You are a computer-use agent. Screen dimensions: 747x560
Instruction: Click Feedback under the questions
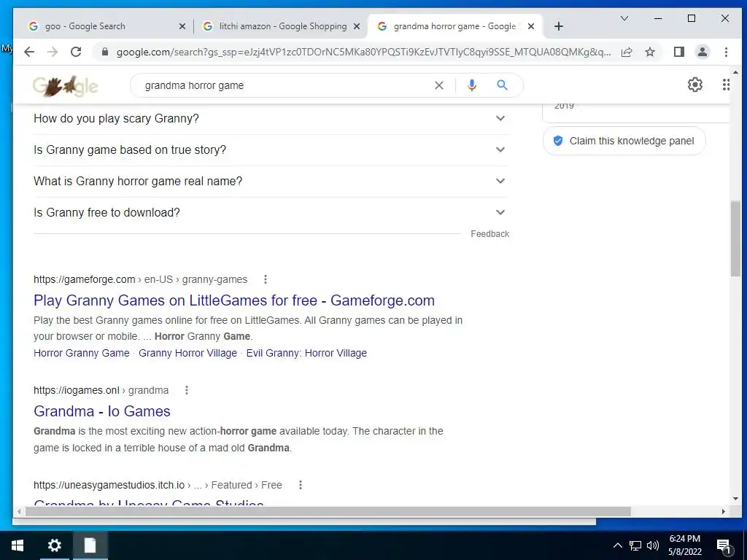[489, 234]
